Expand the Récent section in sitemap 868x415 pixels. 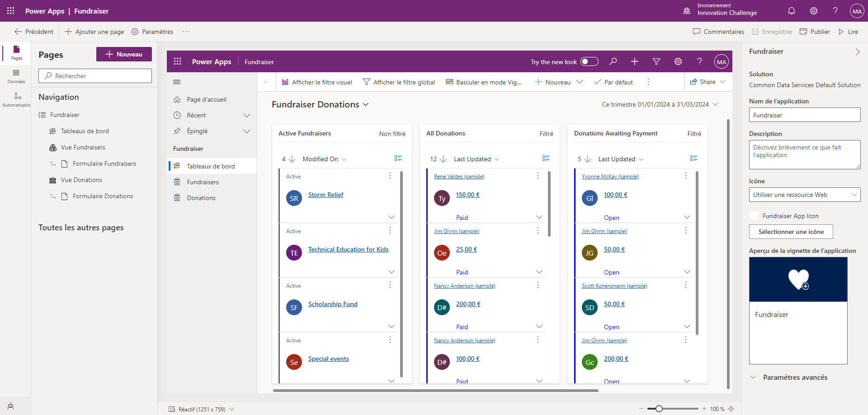(x=247, y=115)
